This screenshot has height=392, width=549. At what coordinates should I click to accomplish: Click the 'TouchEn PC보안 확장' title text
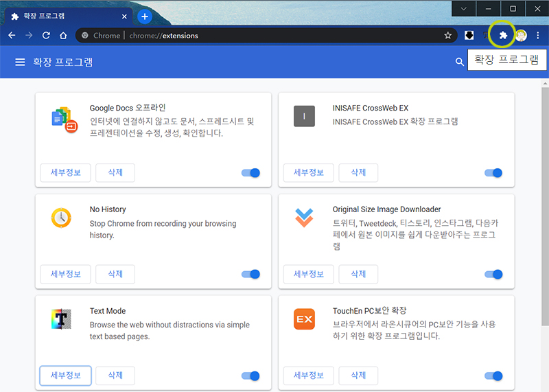(369, 311)
